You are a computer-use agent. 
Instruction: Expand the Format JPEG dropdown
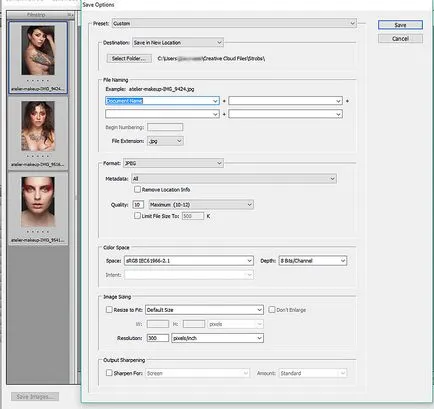[173, 163]
